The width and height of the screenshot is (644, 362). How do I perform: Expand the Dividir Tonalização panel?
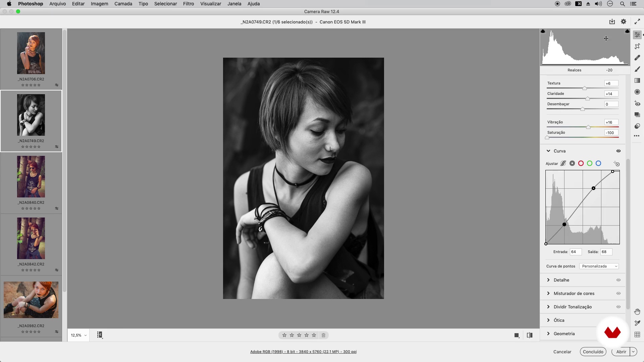coord(548,307)
